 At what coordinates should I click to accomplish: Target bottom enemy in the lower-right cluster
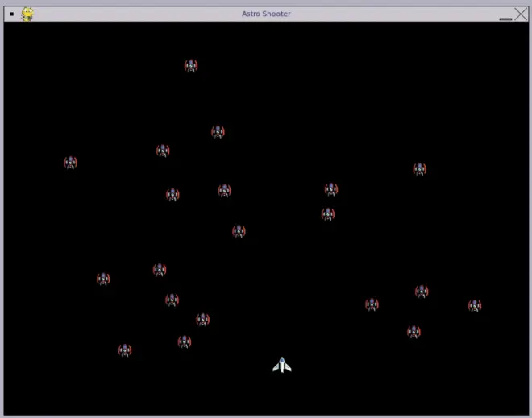414,332
